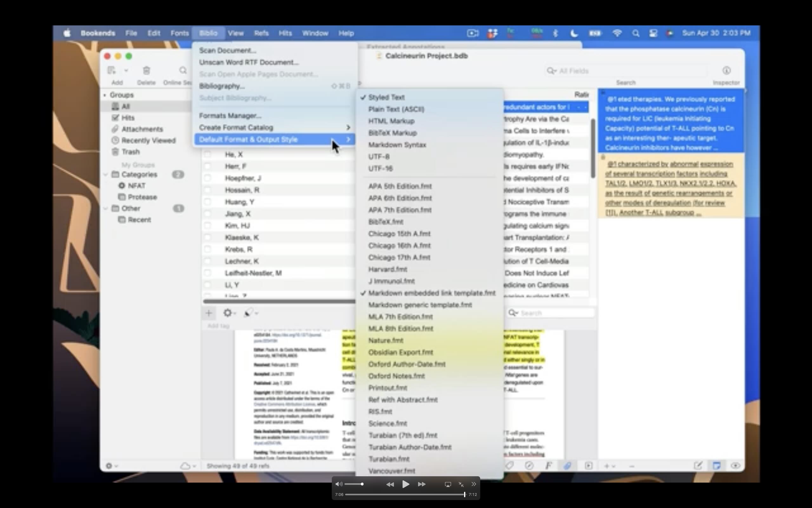Click the video progress timeline bar
Viewport: 812px width, 508px height.
click(405, 494)
